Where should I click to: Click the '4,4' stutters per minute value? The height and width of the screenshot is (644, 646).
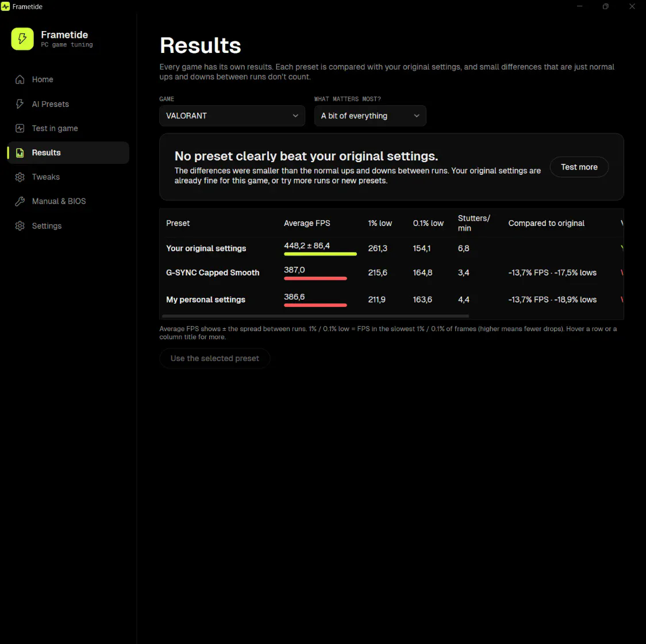click(463, 300)
